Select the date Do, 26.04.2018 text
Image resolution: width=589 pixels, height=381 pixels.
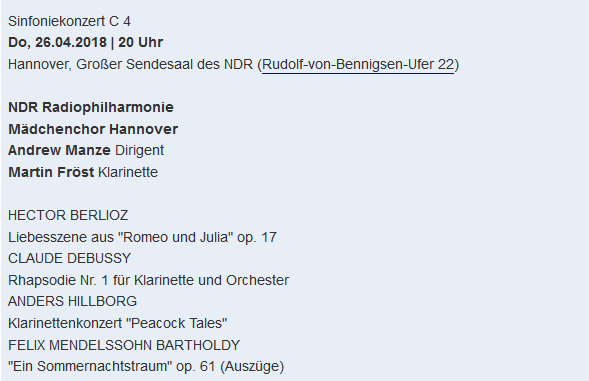pyautogui.click(x=57, y=43)
